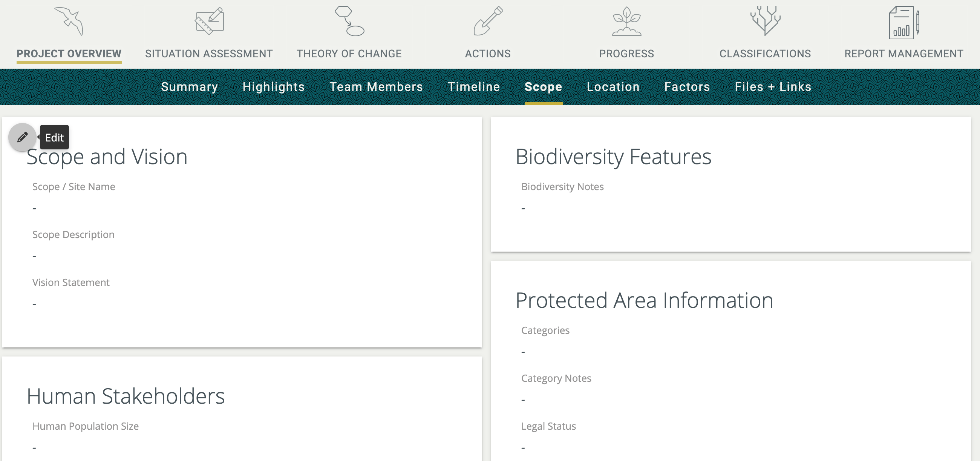
Task: Click the report chart Report Management icon
Action: click(x=904, y=22)
